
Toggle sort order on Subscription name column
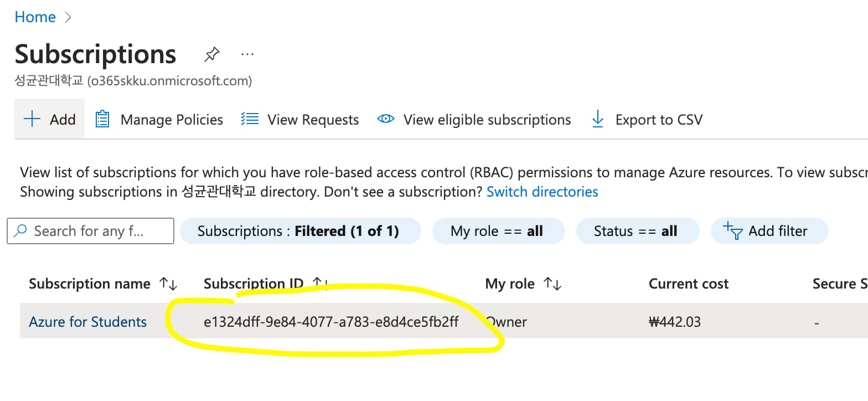(x=169, y=284)
